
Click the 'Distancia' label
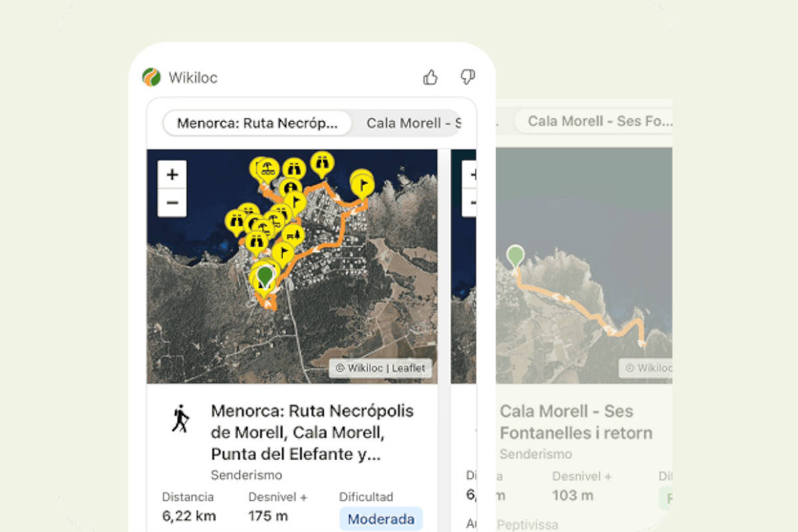(x=188, y=497)
